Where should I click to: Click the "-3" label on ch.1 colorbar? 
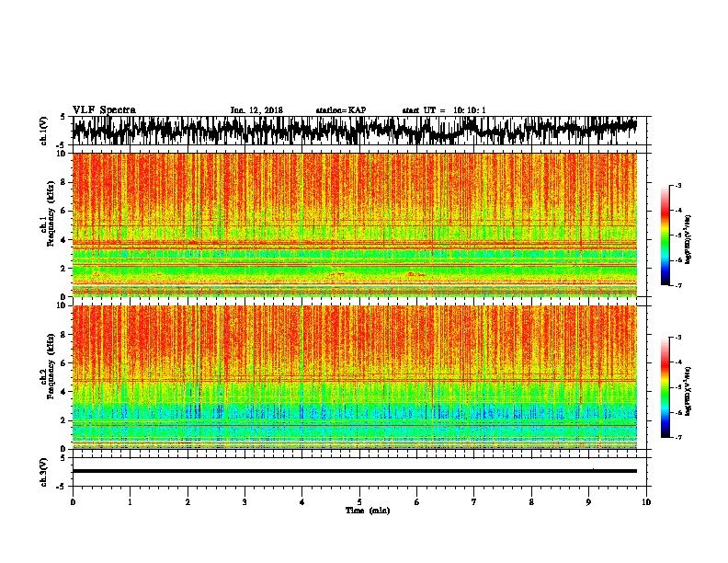tap(677, 185)
